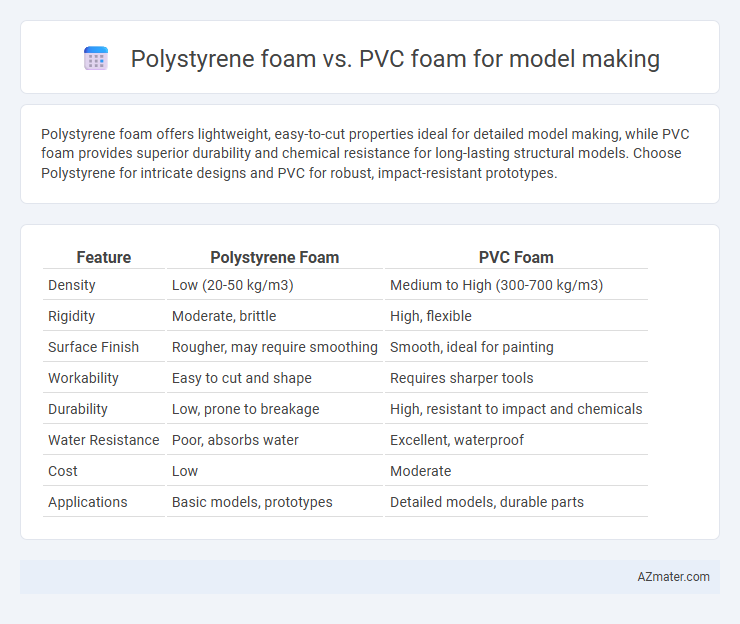This screenshot has height=624, width=740.
Task: Click the calendar grid icon beside the title
Action: click(x=96, y=59)
